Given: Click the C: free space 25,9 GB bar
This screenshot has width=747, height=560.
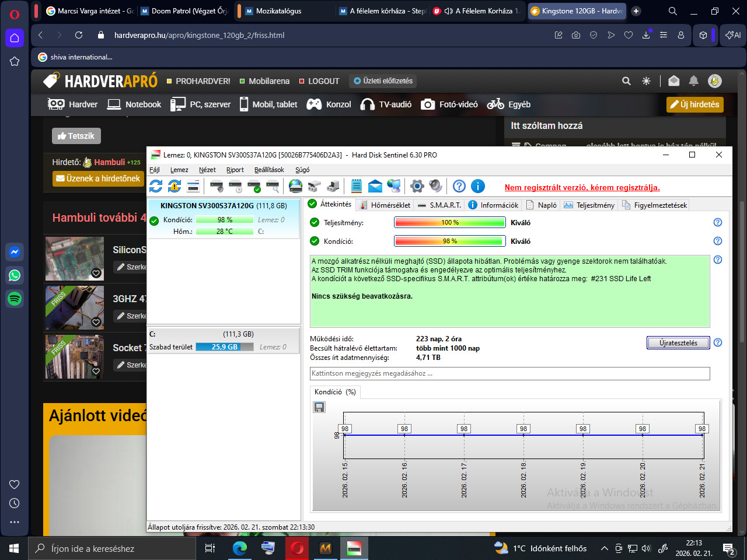Looking at the screenshot, I should (225, 346).
